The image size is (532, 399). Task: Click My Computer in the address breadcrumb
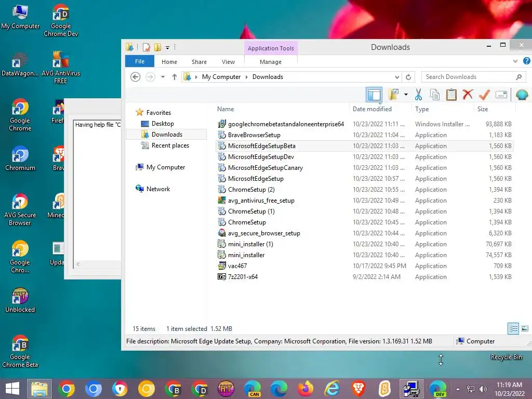221,77
